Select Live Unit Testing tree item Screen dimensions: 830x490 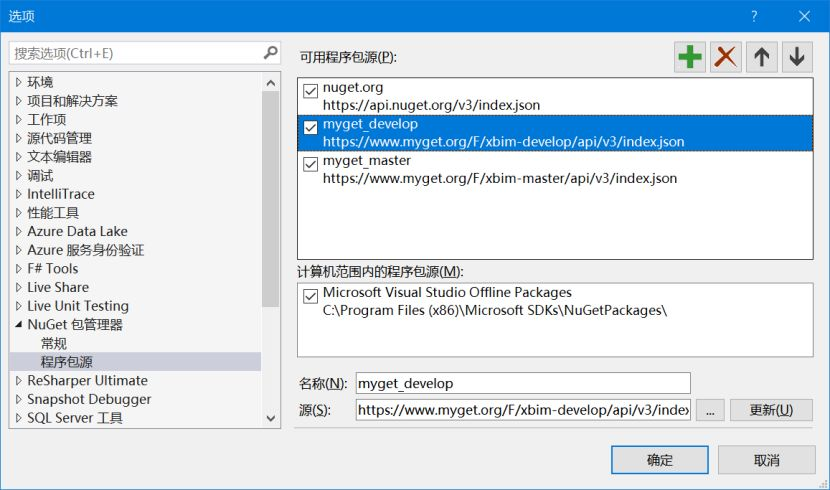78,306
